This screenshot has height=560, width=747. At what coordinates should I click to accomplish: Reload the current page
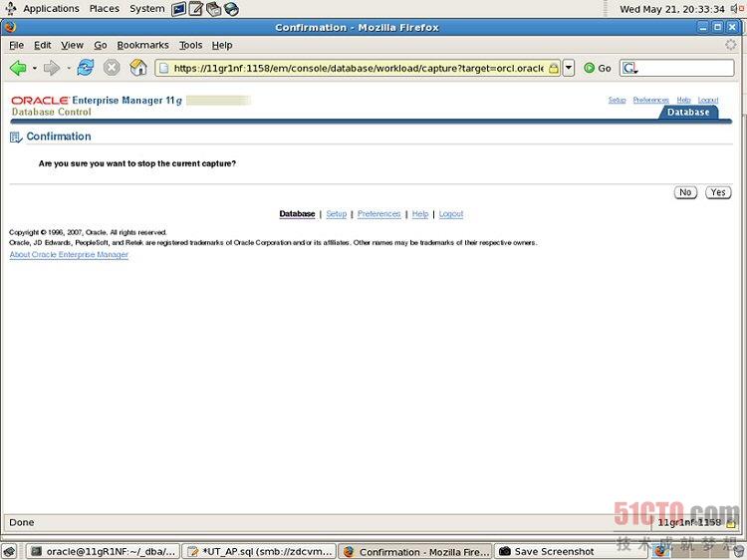tap(86, 68)
